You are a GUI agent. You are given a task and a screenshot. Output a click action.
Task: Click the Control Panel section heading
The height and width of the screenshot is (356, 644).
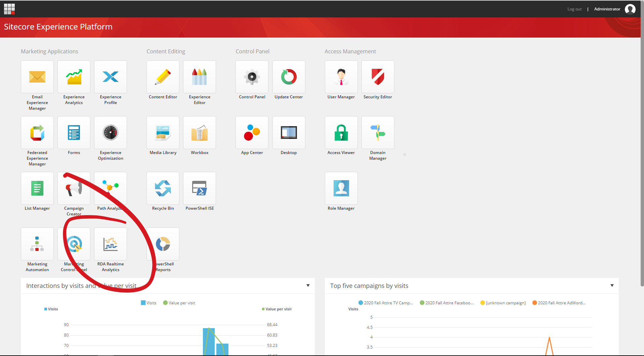pos(252,51)
